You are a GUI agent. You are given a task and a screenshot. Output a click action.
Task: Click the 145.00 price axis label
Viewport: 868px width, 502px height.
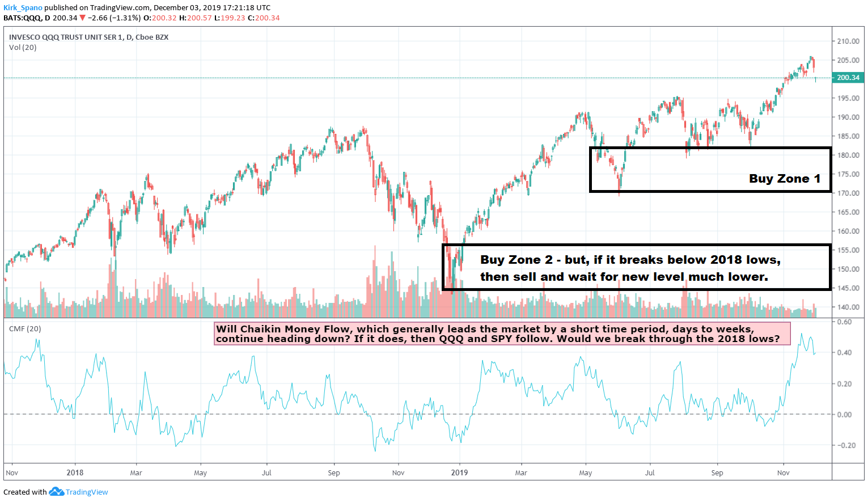(848, 288)
